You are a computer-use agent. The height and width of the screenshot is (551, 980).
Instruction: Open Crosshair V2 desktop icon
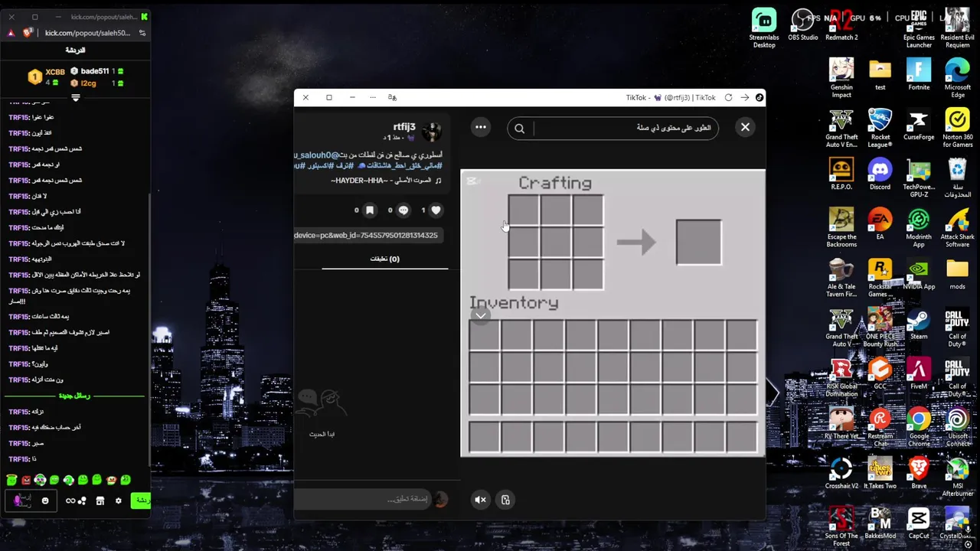841,471
